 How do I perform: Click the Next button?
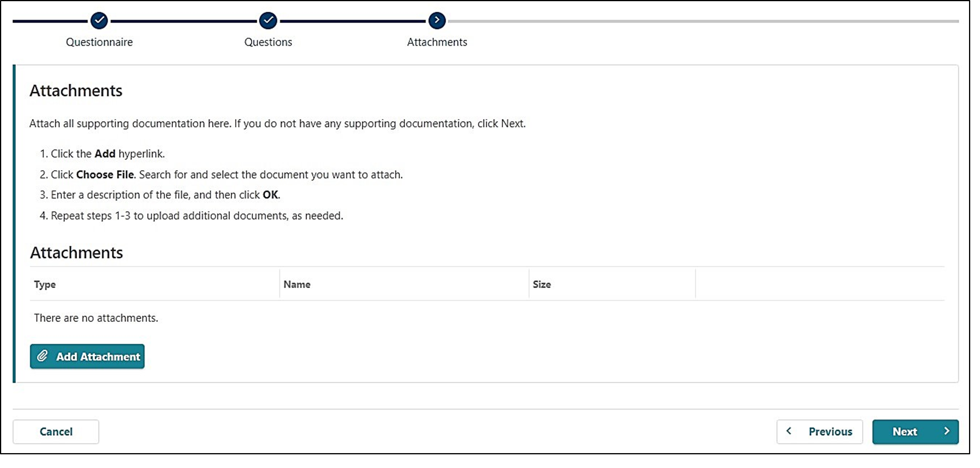pos(915,431)
